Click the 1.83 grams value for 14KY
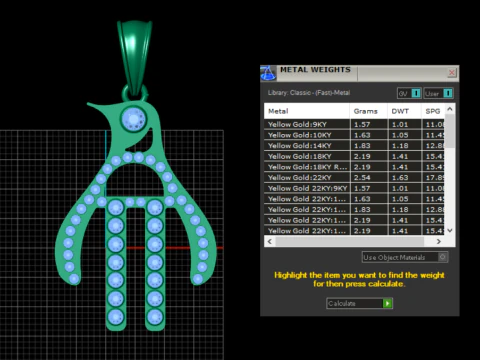Viewport: 480px width, 360px height. (x=362, y=146)
